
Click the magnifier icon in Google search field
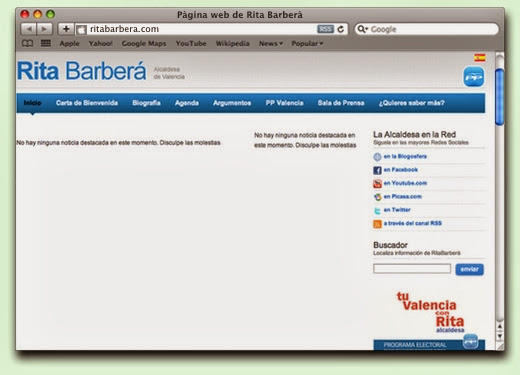(x=361, y=29)
